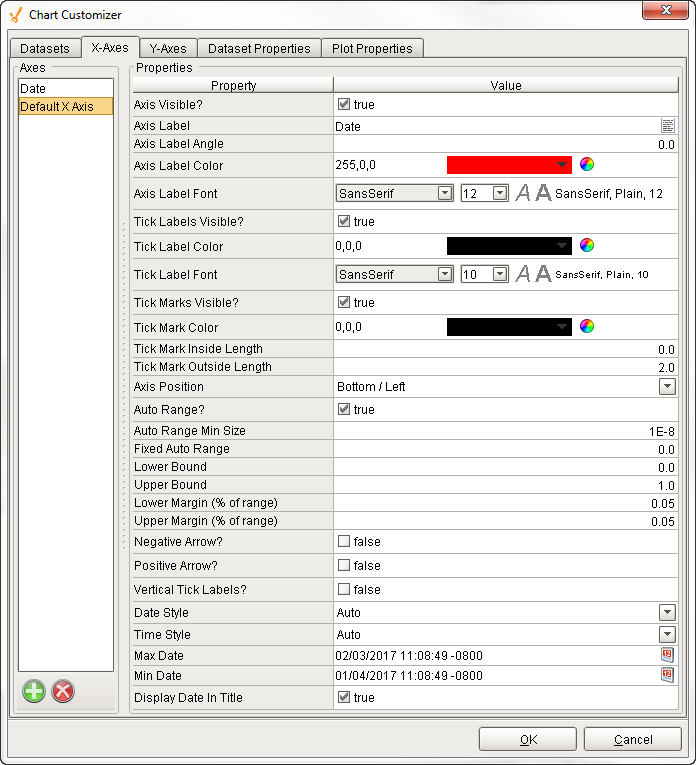Viewport: 696px width, 765px height.
Task: Open color wheel for Tick Mark Color
Action: (587, 326)
